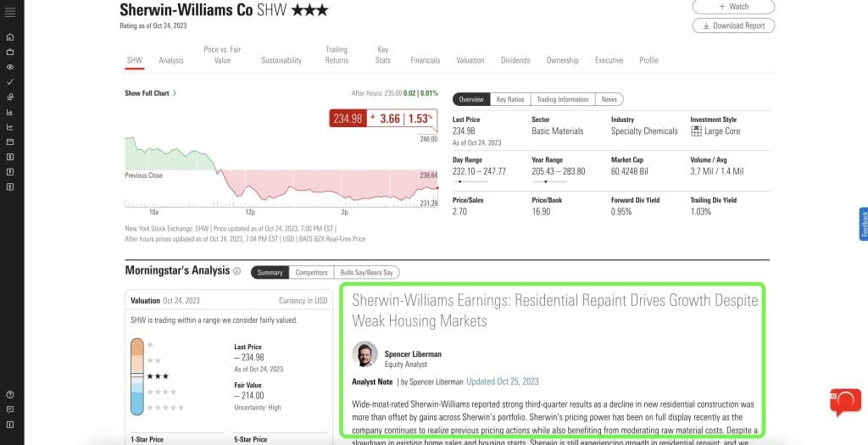
Task: Select the Trading Information pill
Action: point(563,99)
